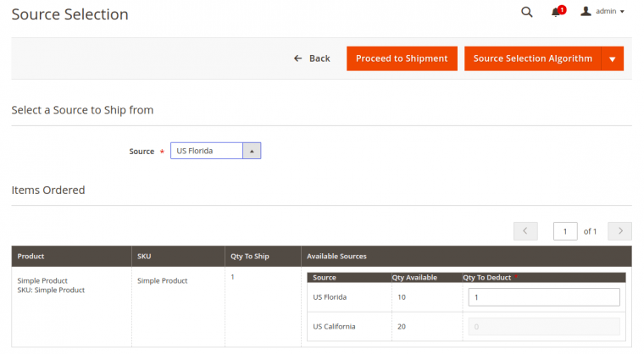Focus the page number input field
Screen dimensions: 644x354
coord(565,231)
